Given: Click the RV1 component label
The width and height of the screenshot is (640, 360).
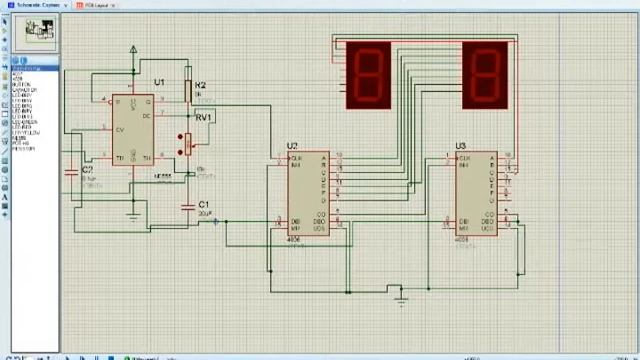Looking at the screenshot, I should 203,118.
